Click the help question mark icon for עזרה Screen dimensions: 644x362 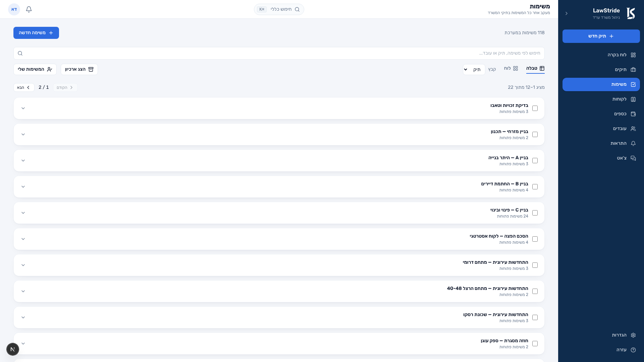click(633, 350)
